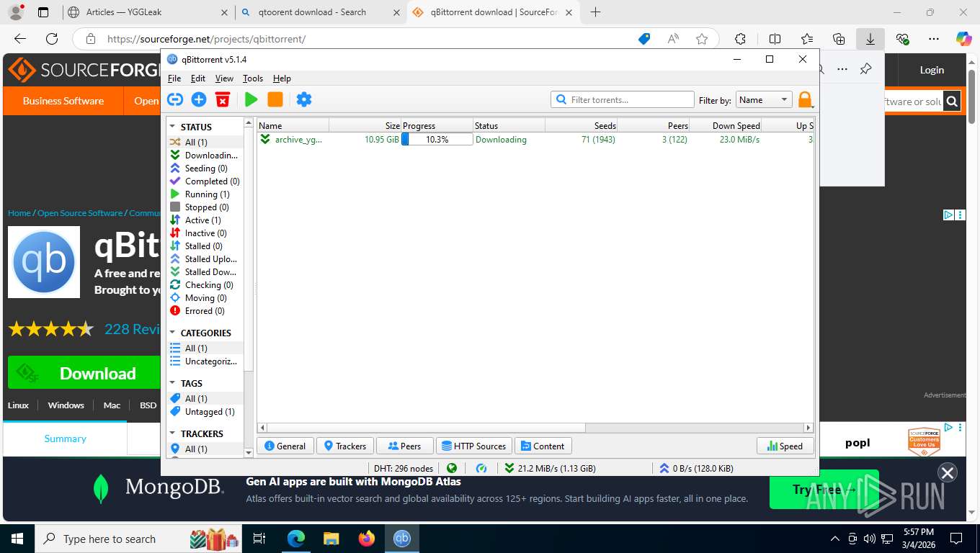
Task: Select the Errored (0) filter
Action: [x=205, y=311]
